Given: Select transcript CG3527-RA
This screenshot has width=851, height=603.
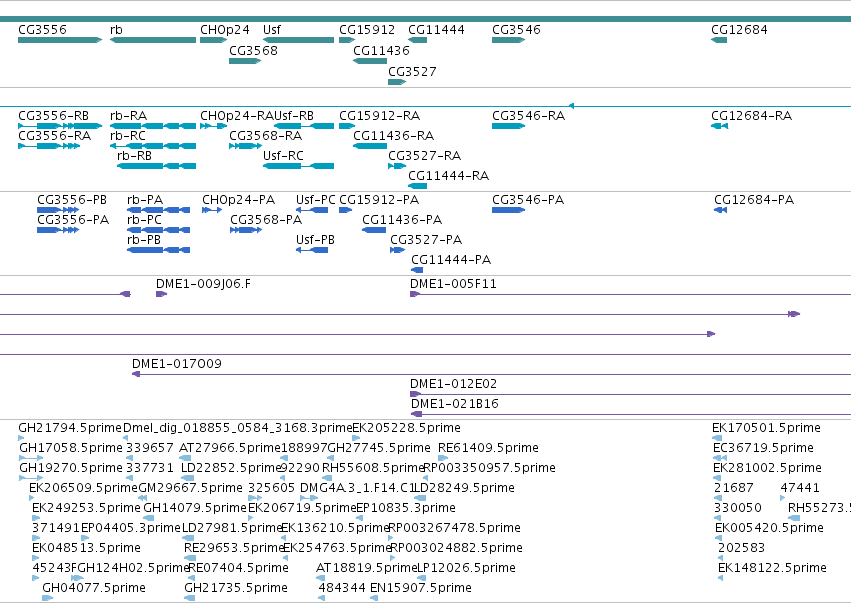Looking at the screenshot, I should point(397,166).
